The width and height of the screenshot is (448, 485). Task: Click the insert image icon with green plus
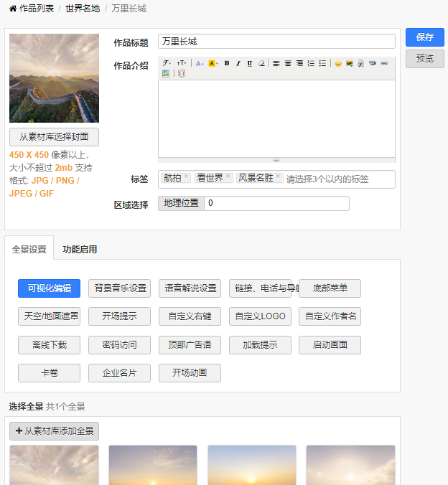point(350,63)
